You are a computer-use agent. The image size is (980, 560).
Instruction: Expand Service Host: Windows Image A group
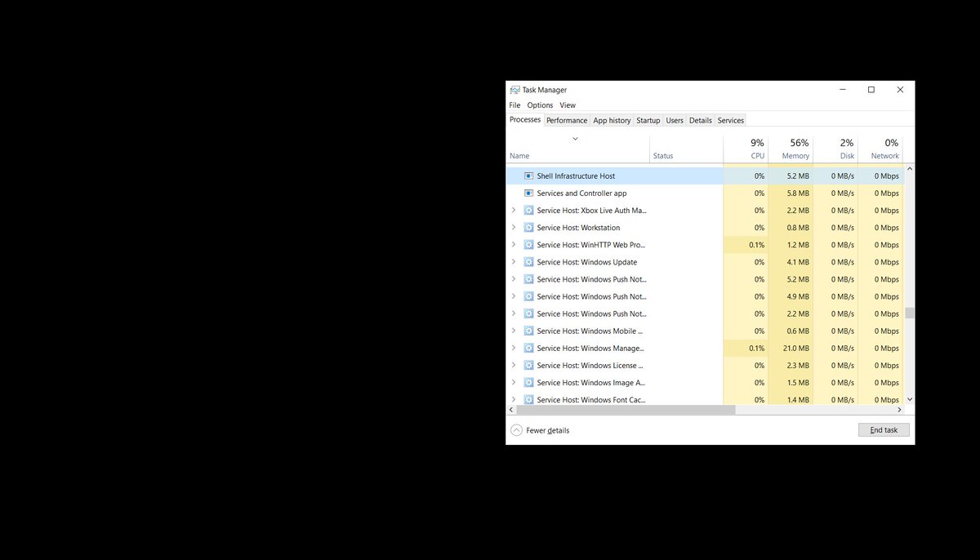pos(514,382)
